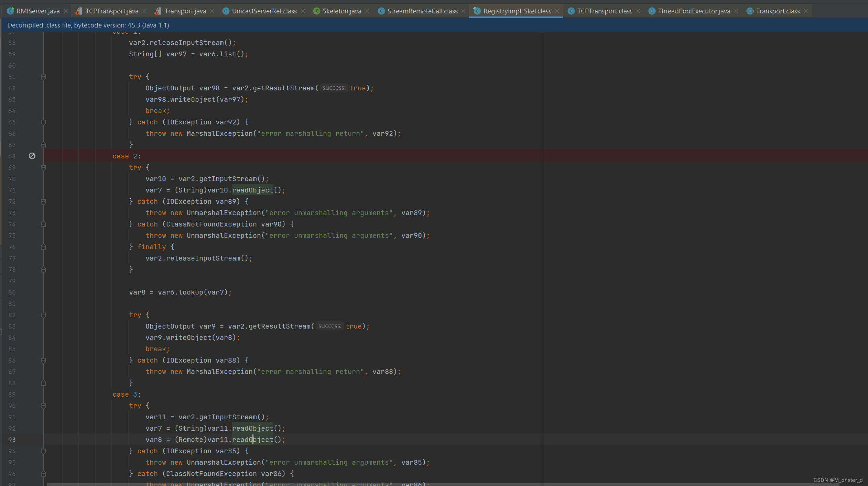Viewport: 868px width, 486px height.
Task: Click UnmarshalException on line 73
Action: 224,213
